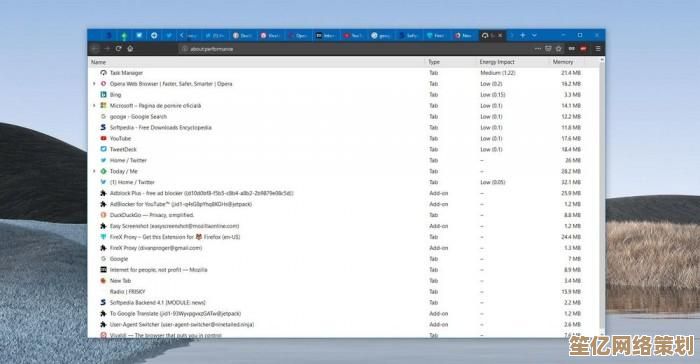The height and width of the screenshot is (364, 700).
Task: Open the hamburger application menu
Action: (597, 48)
